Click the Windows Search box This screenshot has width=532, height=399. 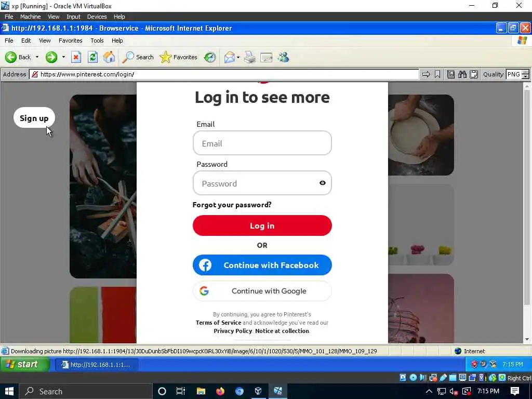click(85, 391)
